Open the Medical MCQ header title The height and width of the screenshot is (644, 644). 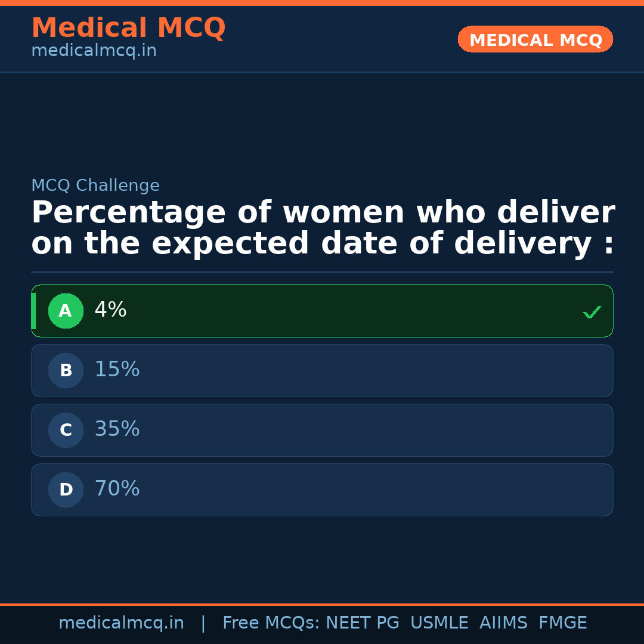click(128, 28)
